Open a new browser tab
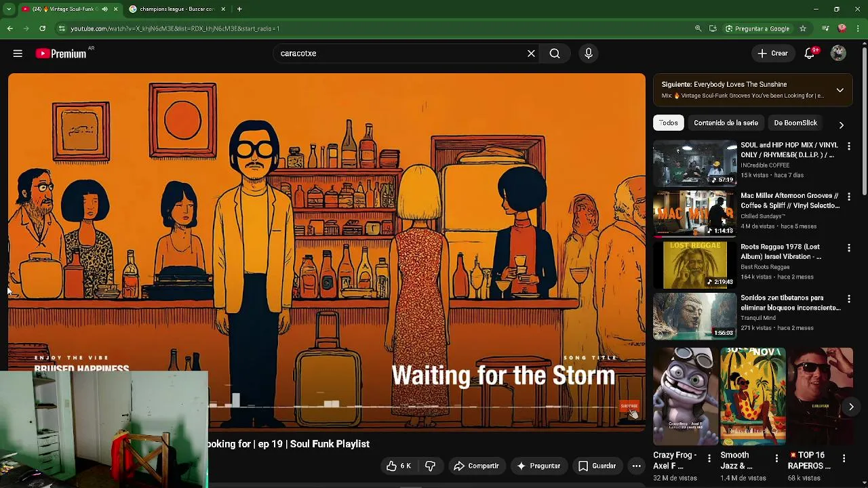The image size is (868, 488). click(239, 9)
